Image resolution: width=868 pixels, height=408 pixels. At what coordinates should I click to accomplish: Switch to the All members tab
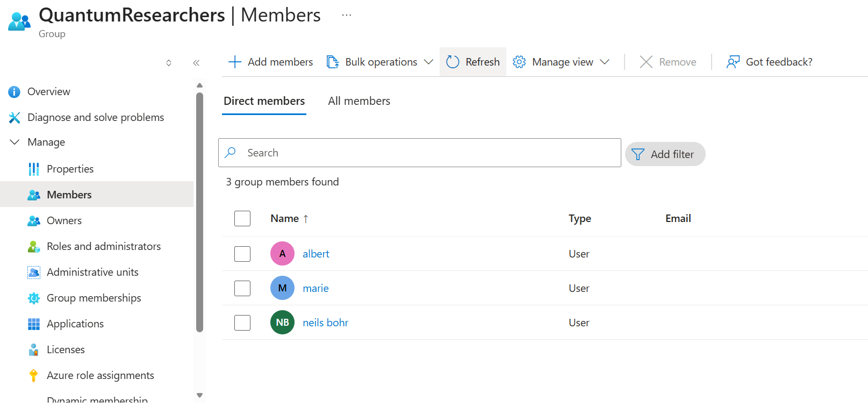click(x=359, y=101)
